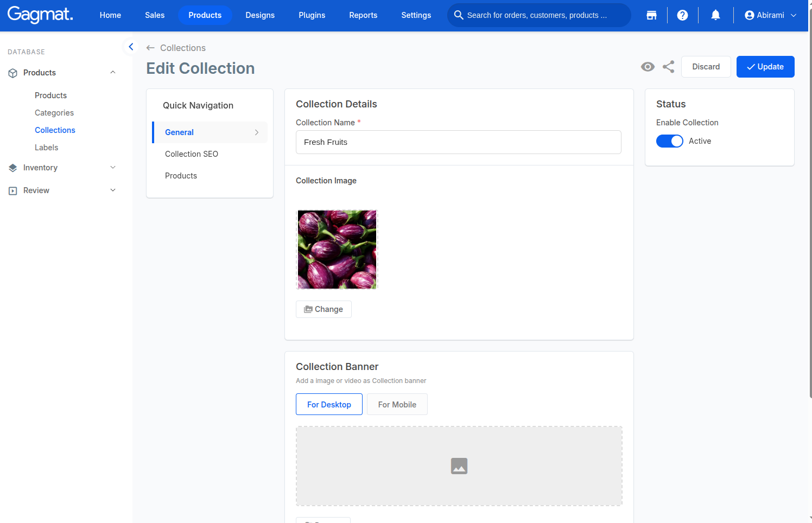The height and width of the screenshot is (523, 812).
Task: Click the Products cube icon in sidebar
Action: pos(13,73)
